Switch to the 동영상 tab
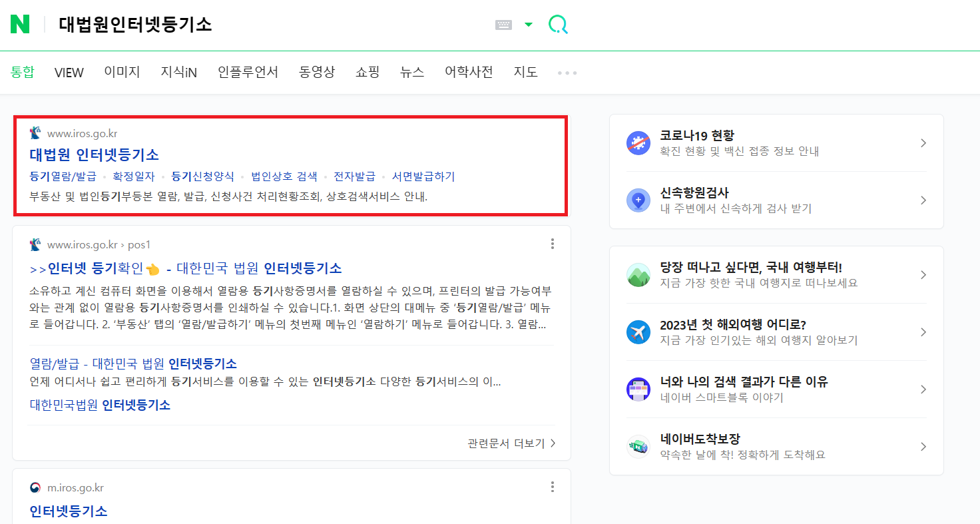This screenshot has height=524, width=980. coord(317,72)
